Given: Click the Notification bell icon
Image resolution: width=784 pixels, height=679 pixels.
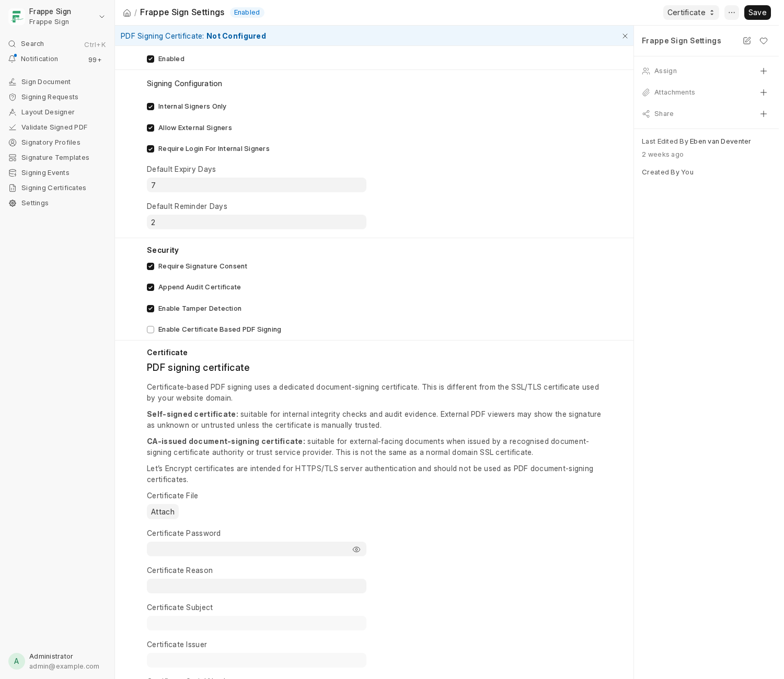Looking at the screenshot, I should (12, 59).
